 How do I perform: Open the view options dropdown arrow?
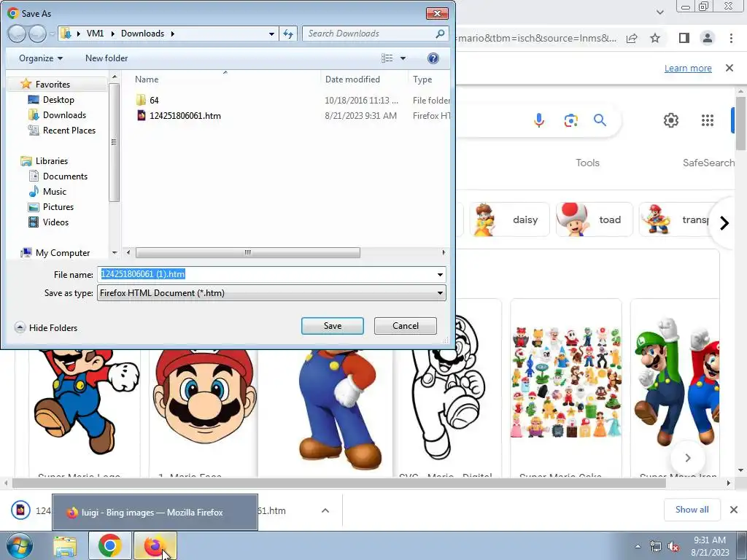click(403, 58)
